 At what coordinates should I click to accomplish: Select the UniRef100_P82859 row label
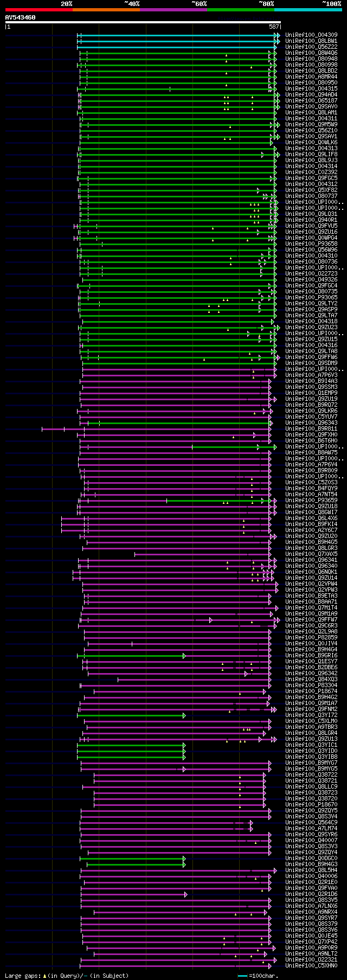[x=311, y=638]
